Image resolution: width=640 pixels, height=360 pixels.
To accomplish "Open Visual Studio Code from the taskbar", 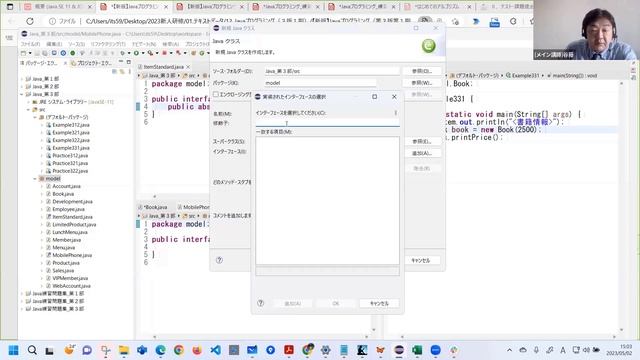I will coord(216,350).
